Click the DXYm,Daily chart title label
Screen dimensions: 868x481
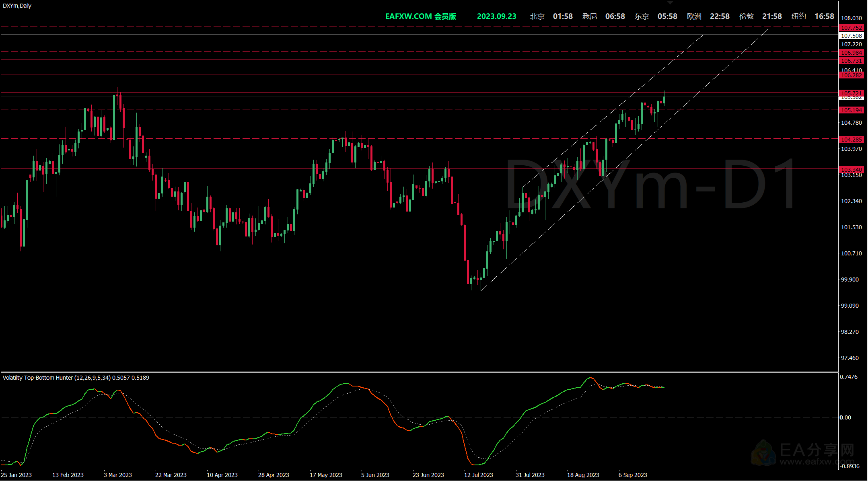[x=17, y=6]
